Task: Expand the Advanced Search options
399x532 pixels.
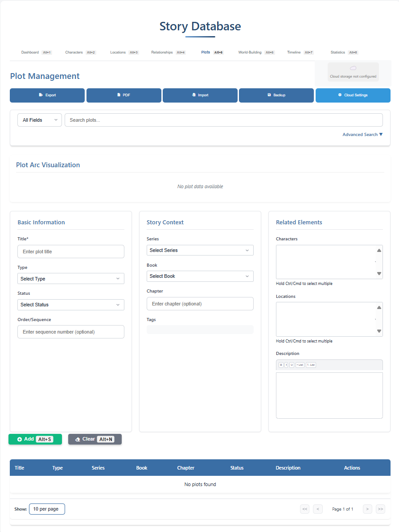Action: (362, 134)
